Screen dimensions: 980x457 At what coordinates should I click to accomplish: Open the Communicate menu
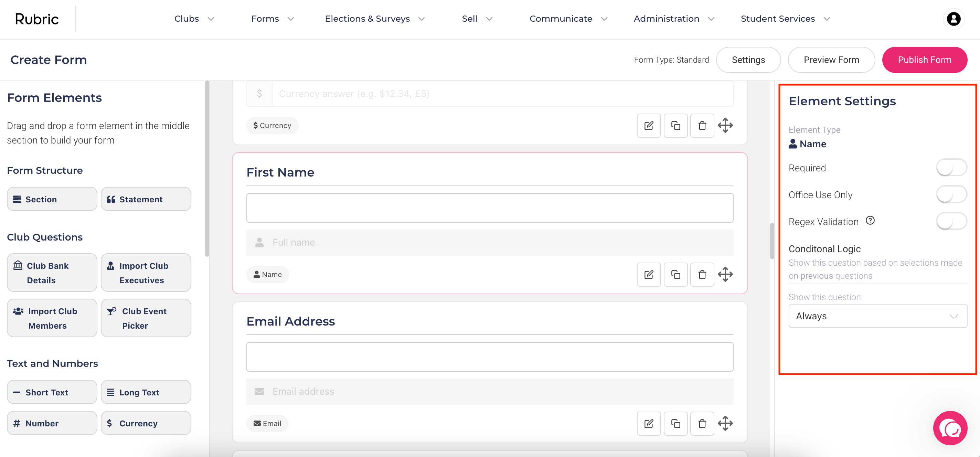pos(568,19)
